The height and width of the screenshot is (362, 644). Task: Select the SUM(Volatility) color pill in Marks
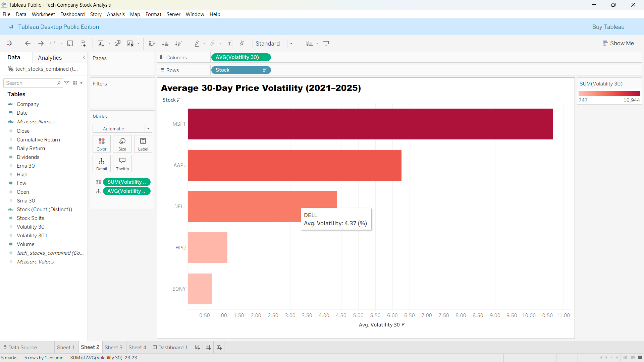(127, 182)
